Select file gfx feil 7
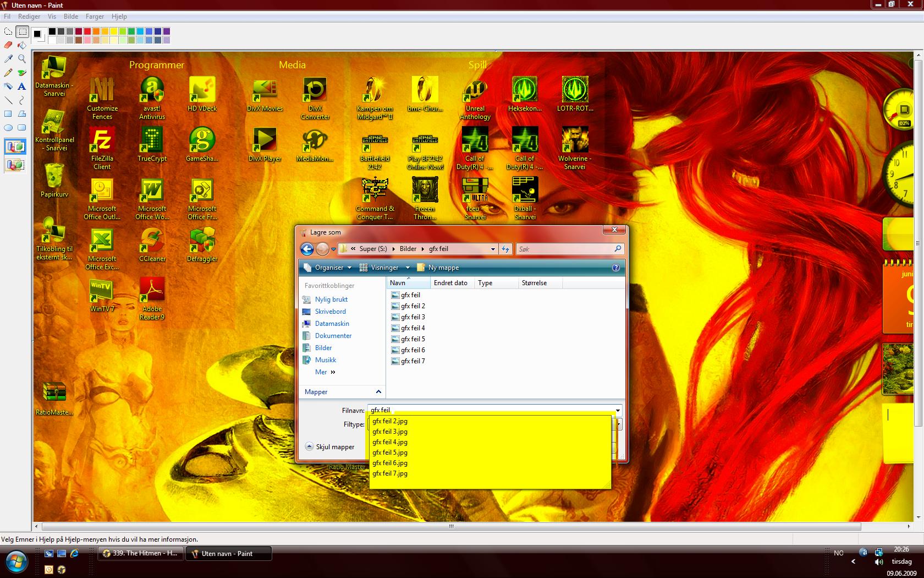The width and height of the screenshot is (924, 578). pyautogui.click(x=408, y=361)
